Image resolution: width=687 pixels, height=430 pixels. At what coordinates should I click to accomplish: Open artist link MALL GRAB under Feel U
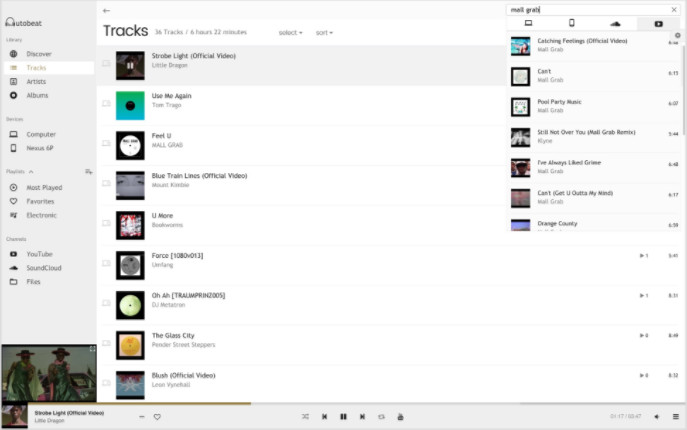click(167, 145)
